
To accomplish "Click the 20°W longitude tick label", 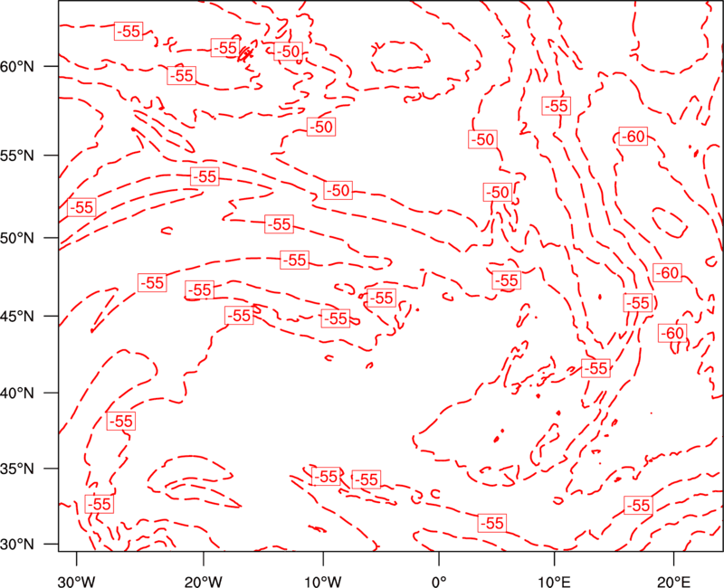I will pos(204,581).
